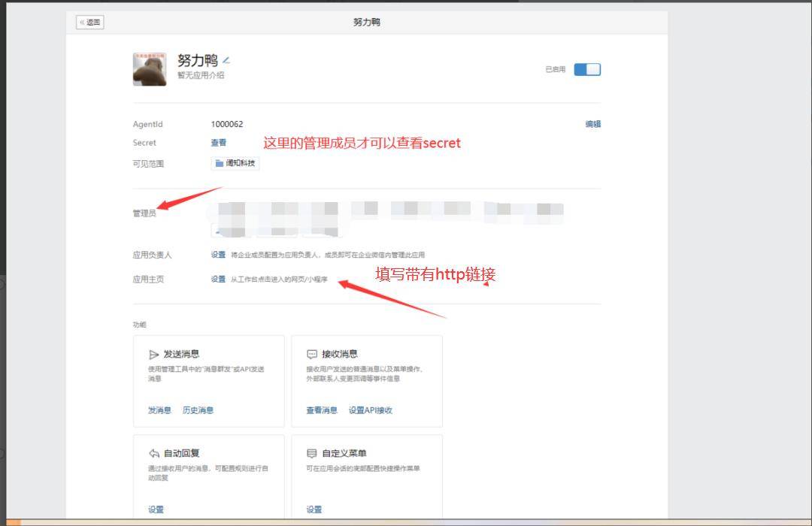The height and width of the screenshot is (526, 812).
Task: Open 设置 under 自定义菜单
Action: pos(314,509)
